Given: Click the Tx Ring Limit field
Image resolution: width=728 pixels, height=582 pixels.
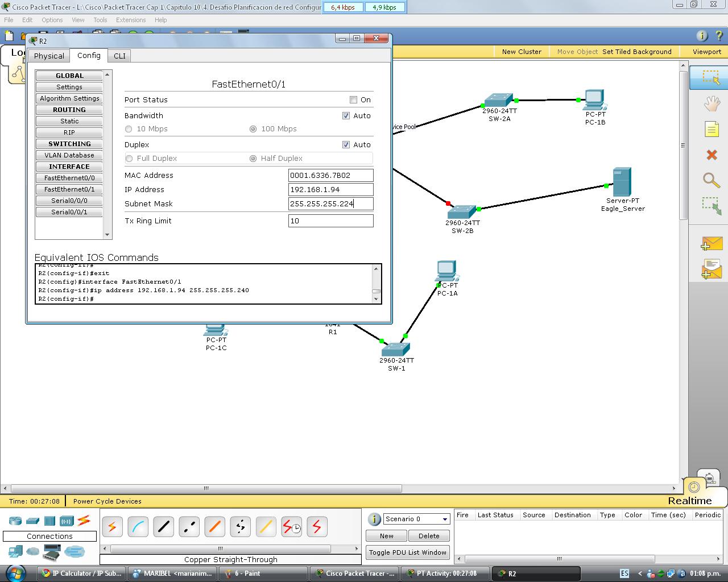Looking at the screenshot, I should point(331,221).
